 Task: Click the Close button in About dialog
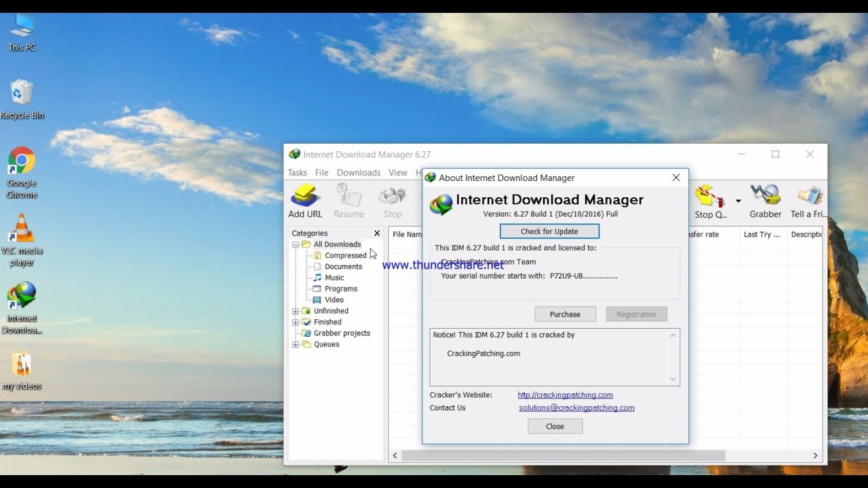tap(555, 426)
